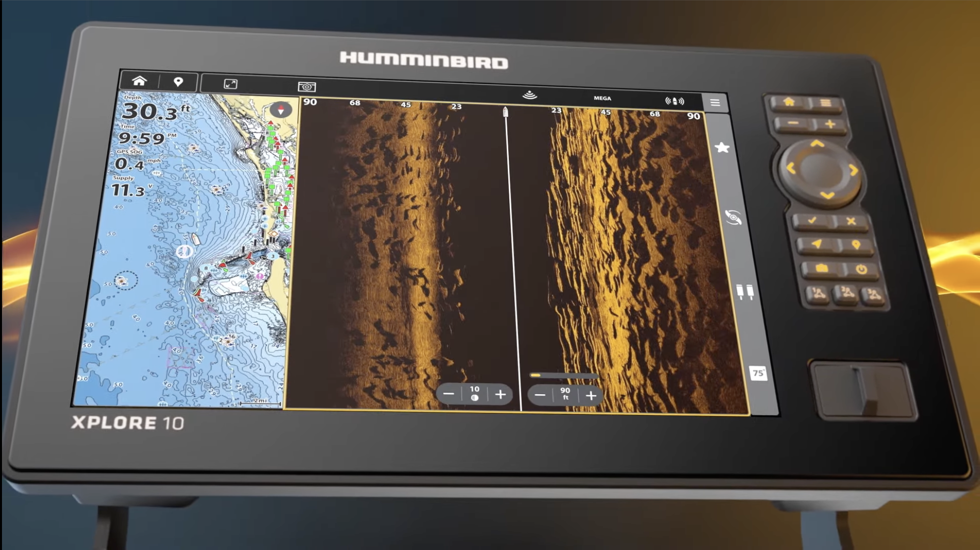This screenshot has height=550, width=980.
Task: Tap the 75° temperature badge
Action: pos(758,373)
